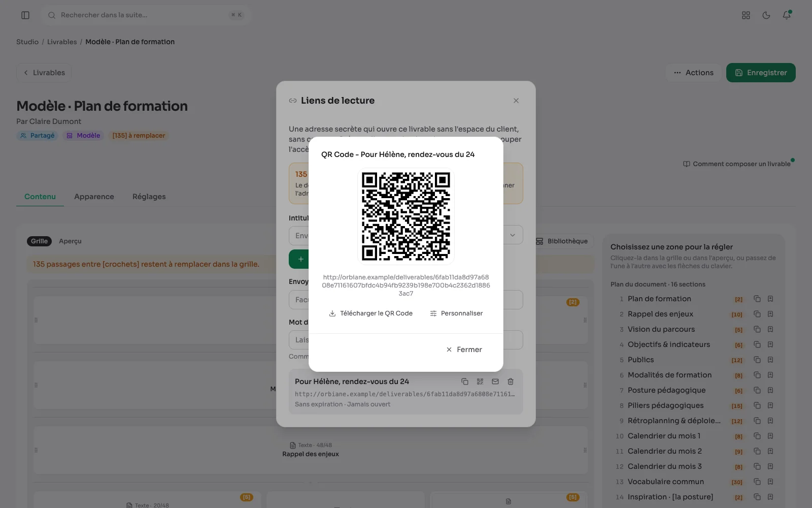Close the QR code popup with Fermer
812x508 pixels.
pos(464,350)
